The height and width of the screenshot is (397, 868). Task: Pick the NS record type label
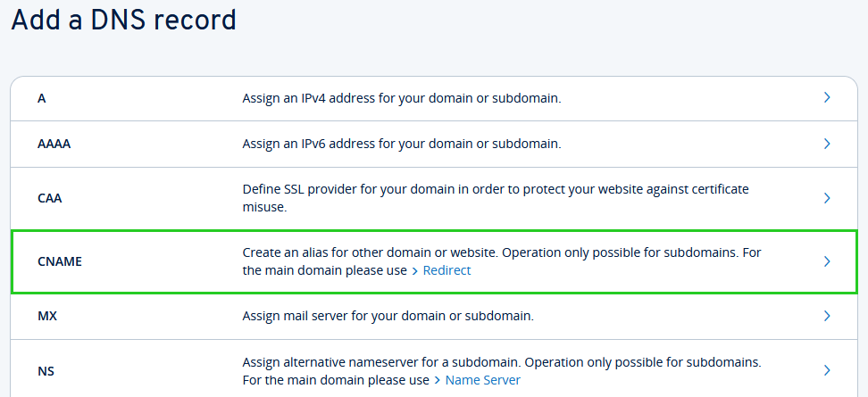pos(46,370)
